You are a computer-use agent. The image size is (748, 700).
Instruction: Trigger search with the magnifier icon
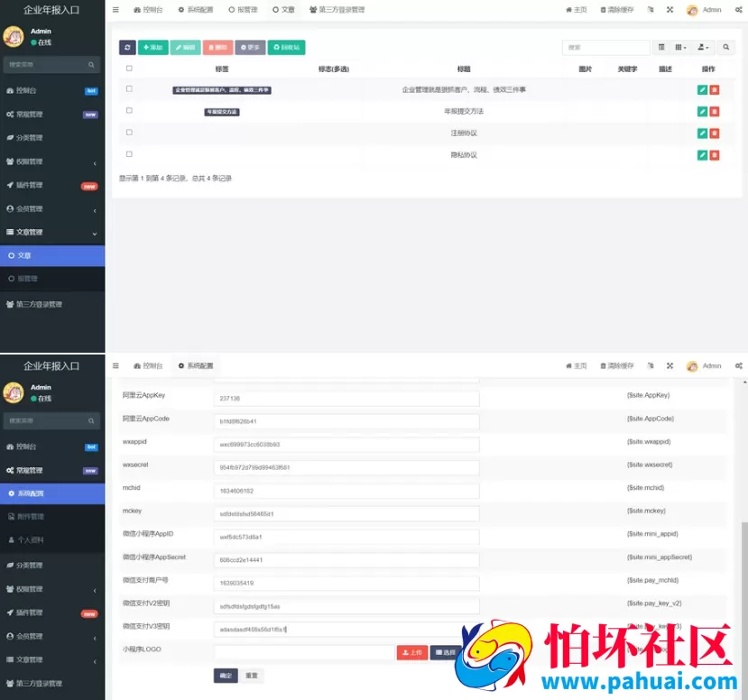tap(726, 47)
